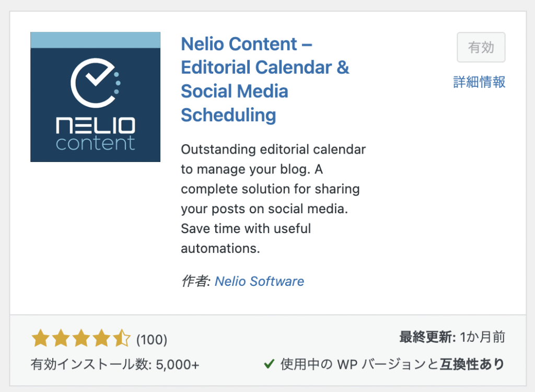Image resolution: width=535 pixels, height=392 pixels.
Task: Click the second gold rating star
Action: [61, 338]
